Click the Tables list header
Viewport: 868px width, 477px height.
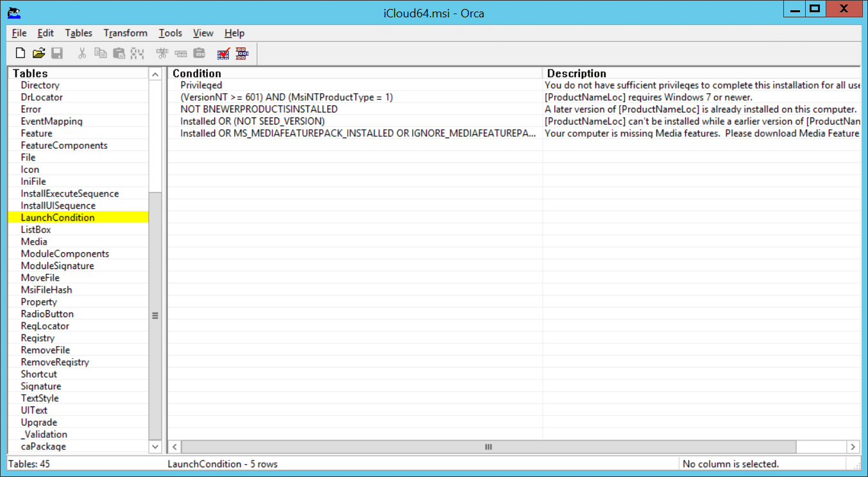click(78, 73)
